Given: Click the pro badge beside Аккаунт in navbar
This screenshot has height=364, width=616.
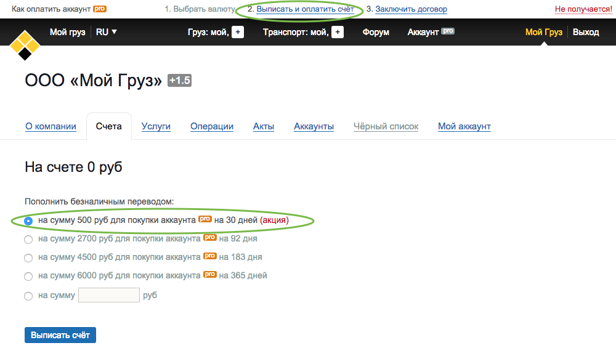Looking at the screenshot, I should (448, 31).
